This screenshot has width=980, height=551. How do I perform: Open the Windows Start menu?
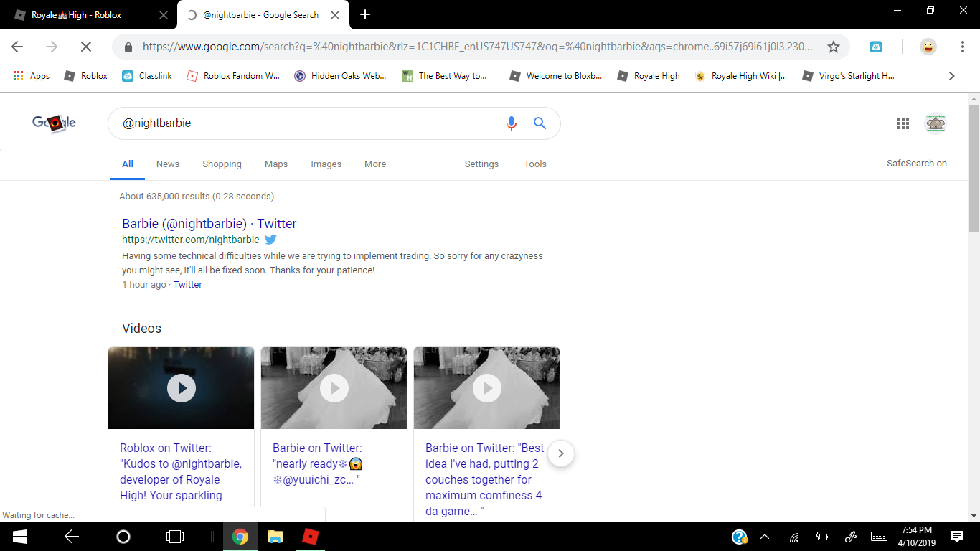point(19,537)
